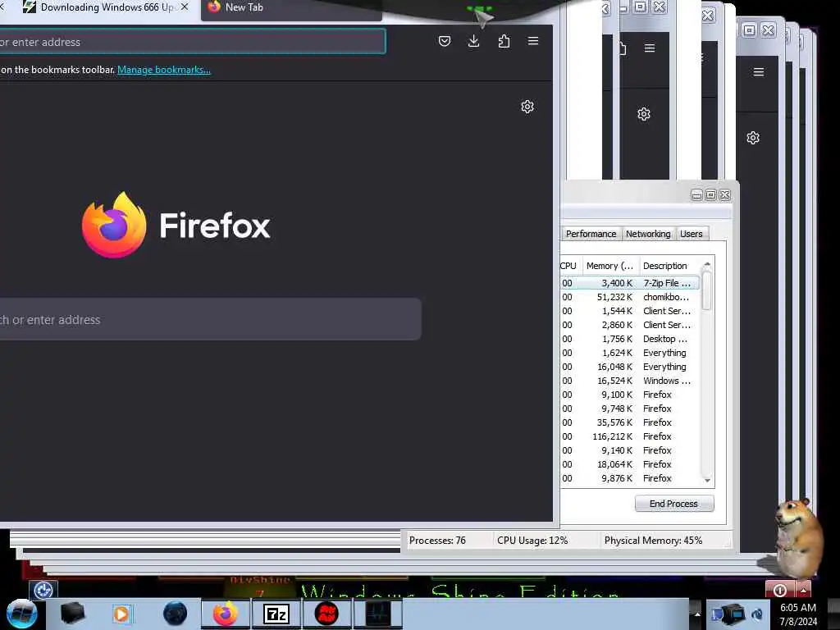Open hamburger menu in the Firefox window just behind the front one
This screenshot has height=630, width=840.
coord(650,48)
